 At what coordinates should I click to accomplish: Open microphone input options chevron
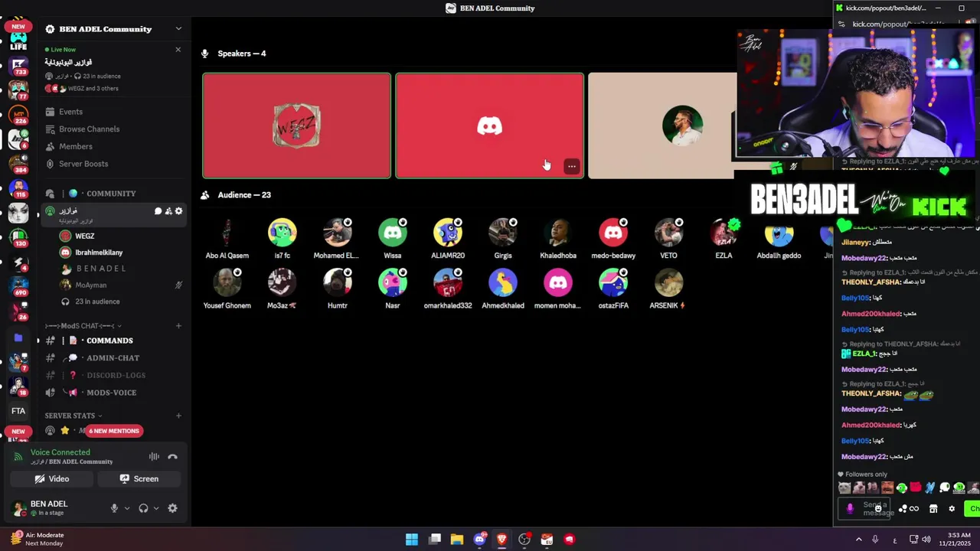(x=127, y=508)
